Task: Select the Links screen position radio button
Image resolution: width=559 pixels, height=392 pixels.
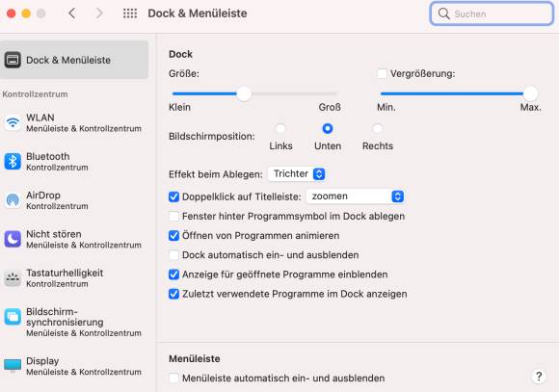Action: coord(280,128)
